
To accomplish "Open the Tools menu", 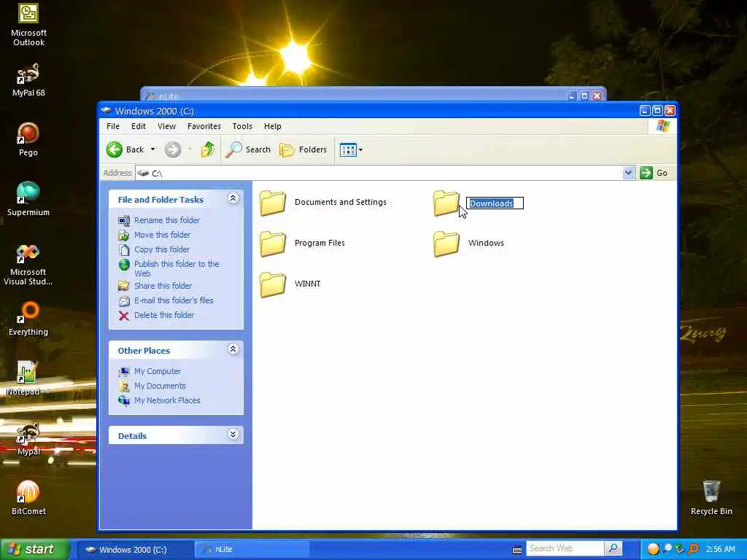I will (242, 126).
